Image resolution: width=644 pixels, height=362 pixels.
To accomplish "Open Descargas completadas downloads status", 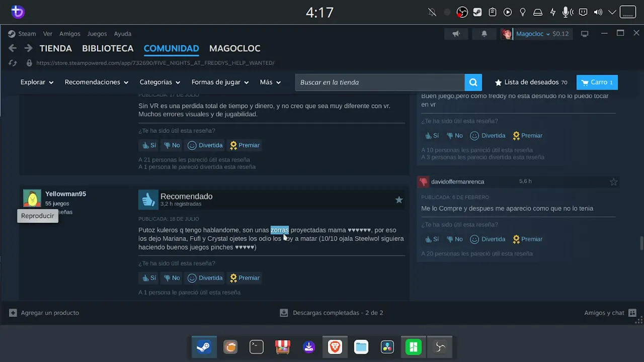I will [x=332, y=313].
